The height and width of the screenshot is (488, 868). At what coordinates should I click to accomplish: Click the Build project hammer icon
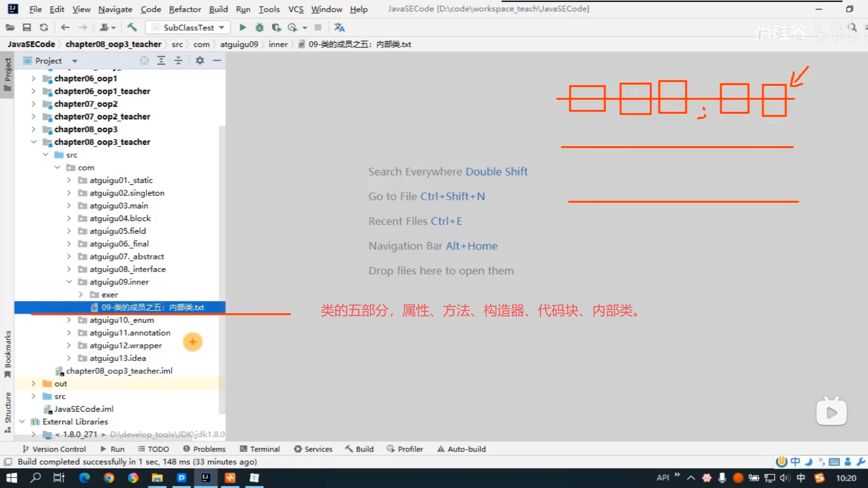(x=132, y=28)
